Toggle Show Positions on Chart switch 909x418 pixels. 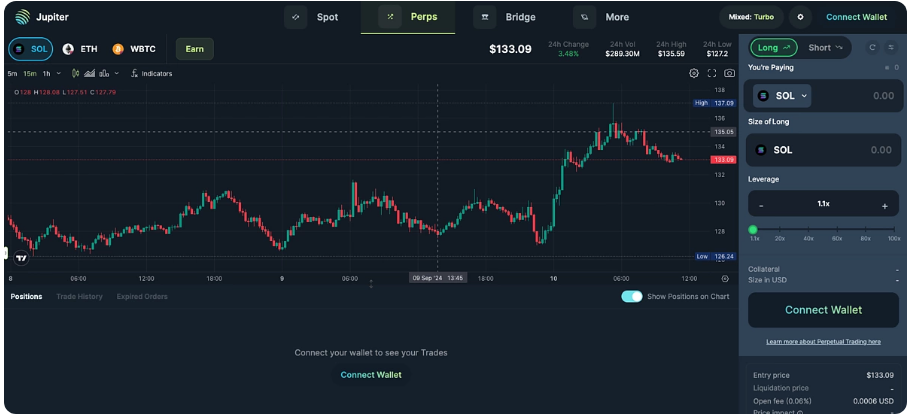tap(632, 297)
